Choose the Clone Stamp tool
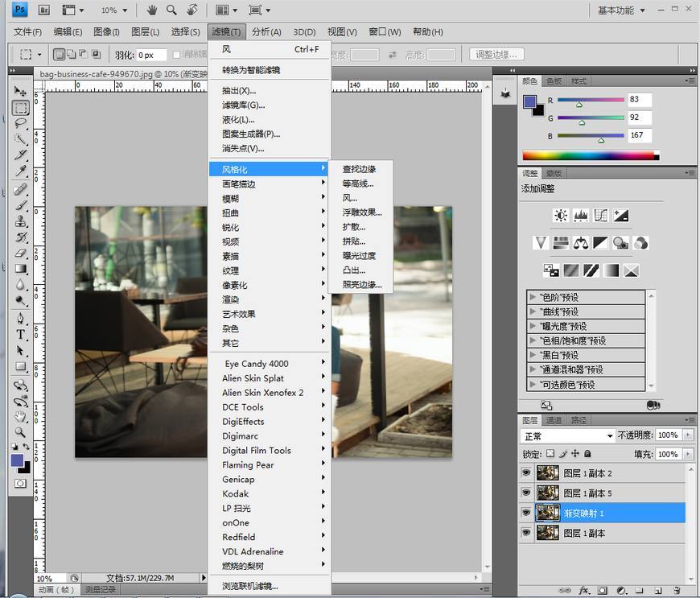The image size is (700, 598). click(x=21, y=221)
